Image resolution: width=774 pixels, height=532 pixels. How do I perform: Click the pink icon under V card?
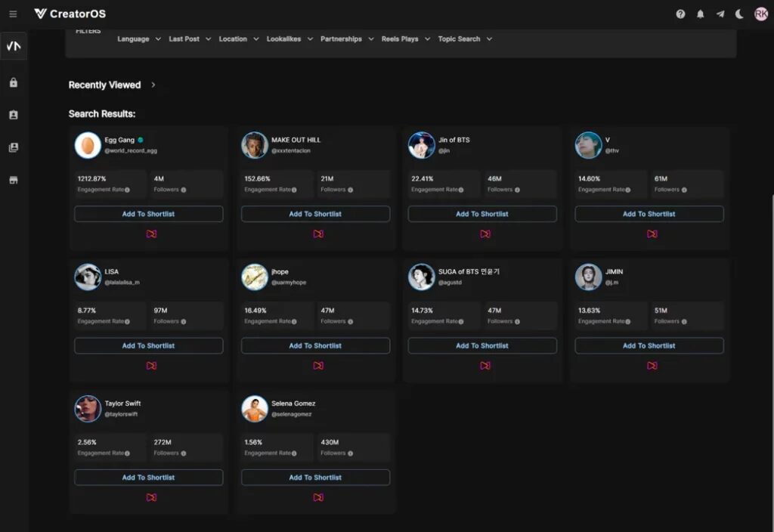pos(652,234)
